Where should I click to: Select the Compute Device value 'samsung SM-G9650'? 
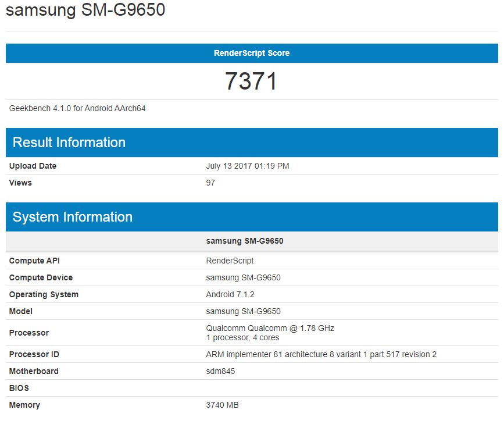244,277
